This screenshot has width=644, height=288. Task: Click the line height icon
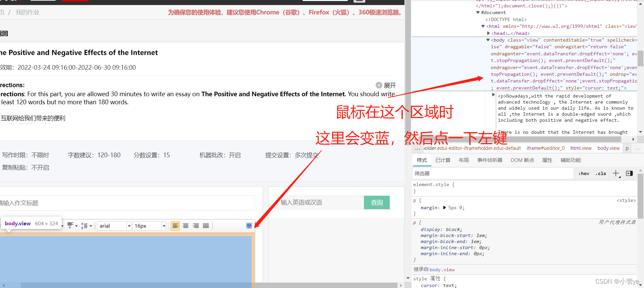coord(85,226)
